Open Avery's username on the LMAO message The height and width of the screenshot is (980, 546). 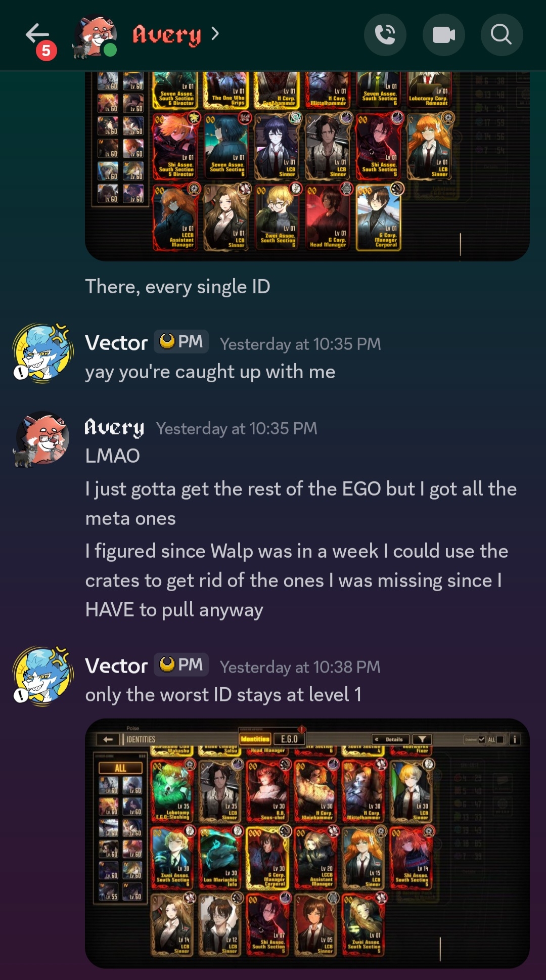point(114,428)
